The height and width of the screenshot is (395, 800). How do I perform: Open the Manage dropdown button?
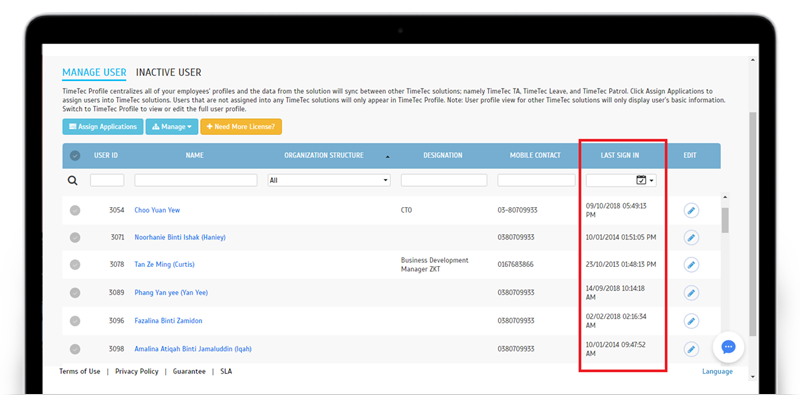click(x=172, y=127)
